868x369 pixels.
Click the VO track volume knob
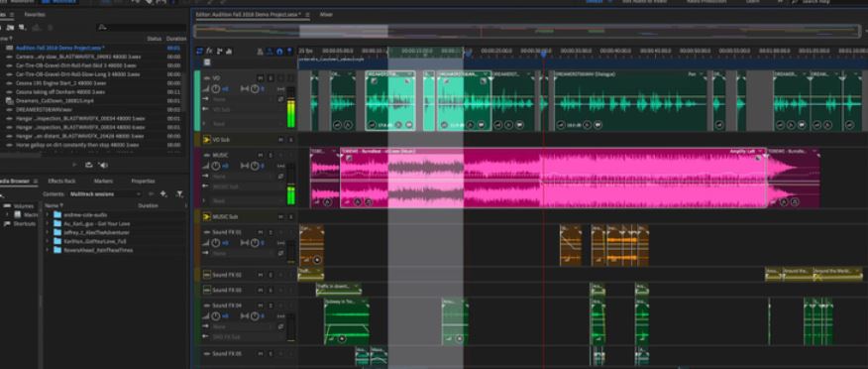(215, 88)
